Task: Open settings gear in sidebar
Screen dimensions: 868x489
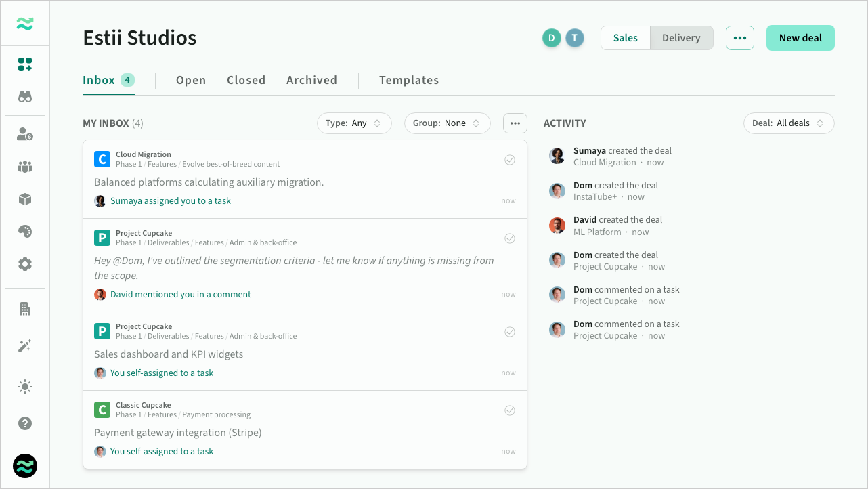Action: (25, 264)
